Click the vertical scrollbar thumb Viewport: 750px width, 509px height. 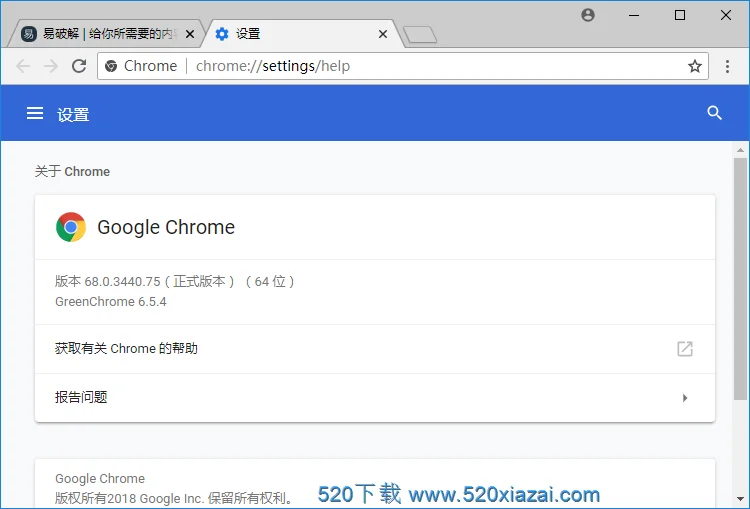[740, 278]
